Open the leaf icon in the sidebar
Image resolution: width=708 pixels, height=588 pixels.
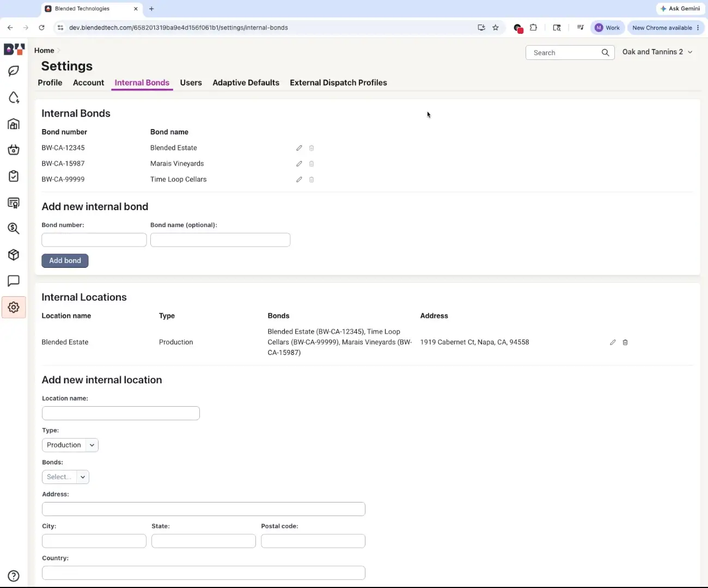coord(14,71)
